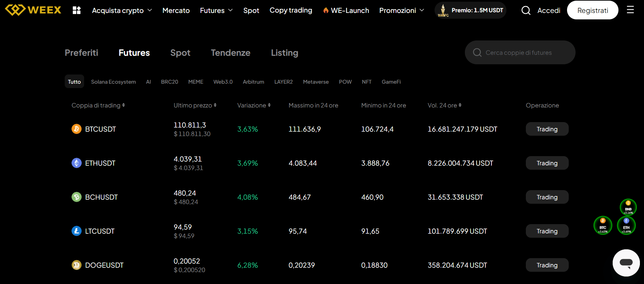This screenshot has height=284, width=644.
Task: Click the DOGEUSDT pair name
Action: [x=104, y=265]
